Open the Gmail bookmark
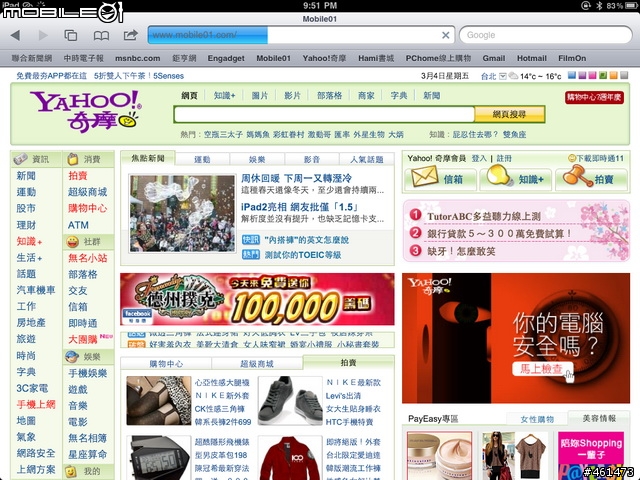 point(493,58)
